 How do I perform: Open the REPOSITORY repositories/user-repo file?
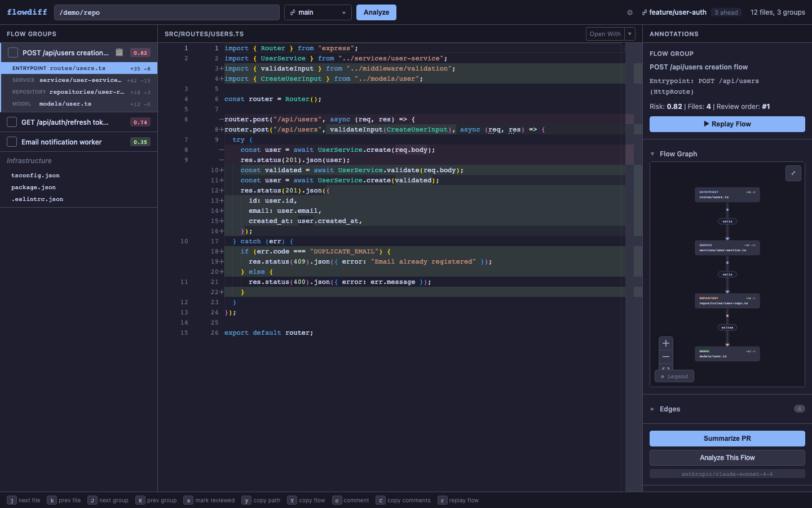click(78, 92)
